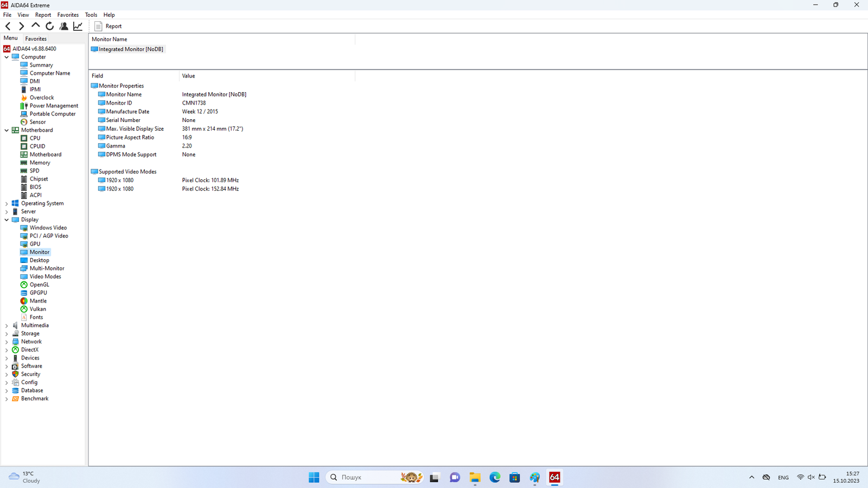Select the Video Modes tree item
This screenshot has width=868, height=488.
pos(41,277)
